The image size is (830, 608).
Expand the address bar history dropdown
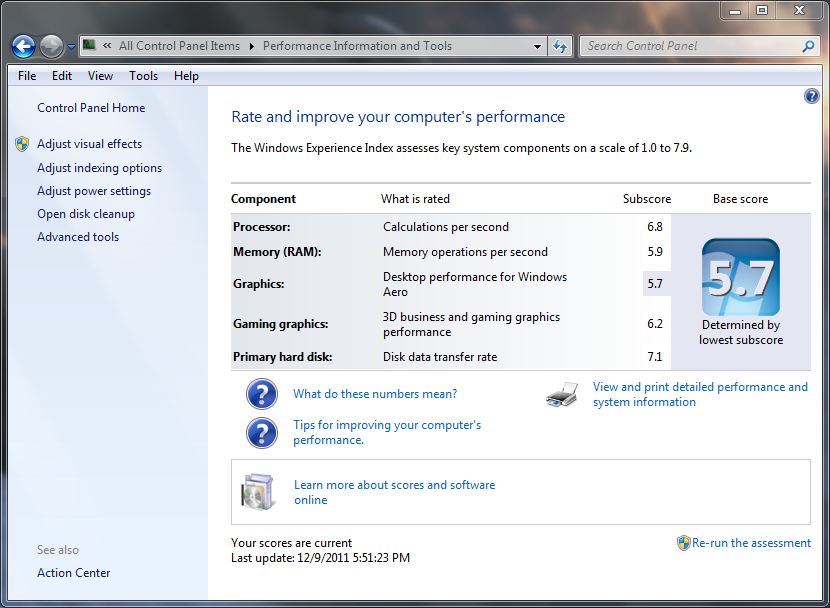tap(537, 47)
